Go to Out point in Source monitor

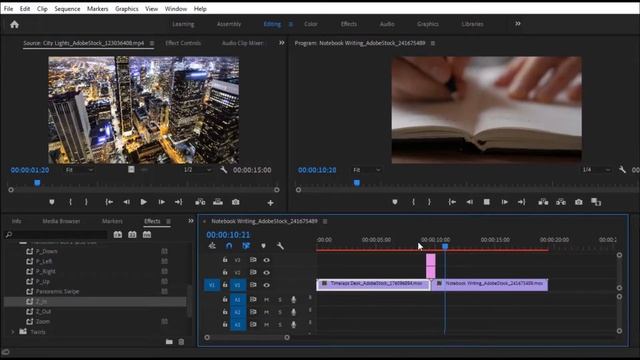coord(179,202)
